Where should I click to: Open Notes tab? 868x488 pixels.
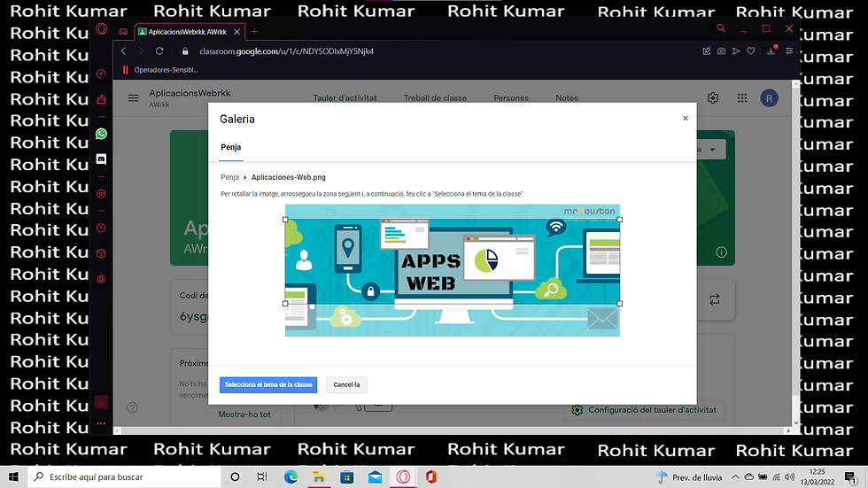pos(567,98)
